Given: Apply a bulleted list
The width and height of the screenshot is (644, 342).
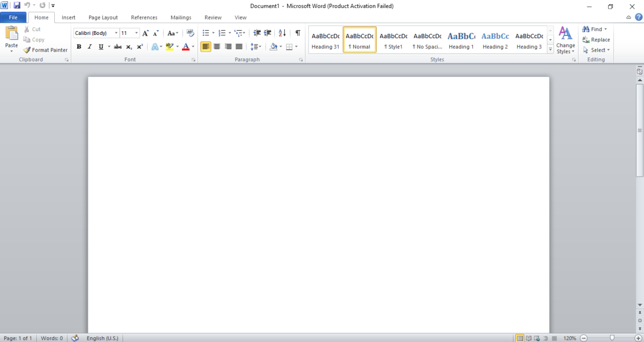Looking at the screenshot, I should (x=207, y=33).
